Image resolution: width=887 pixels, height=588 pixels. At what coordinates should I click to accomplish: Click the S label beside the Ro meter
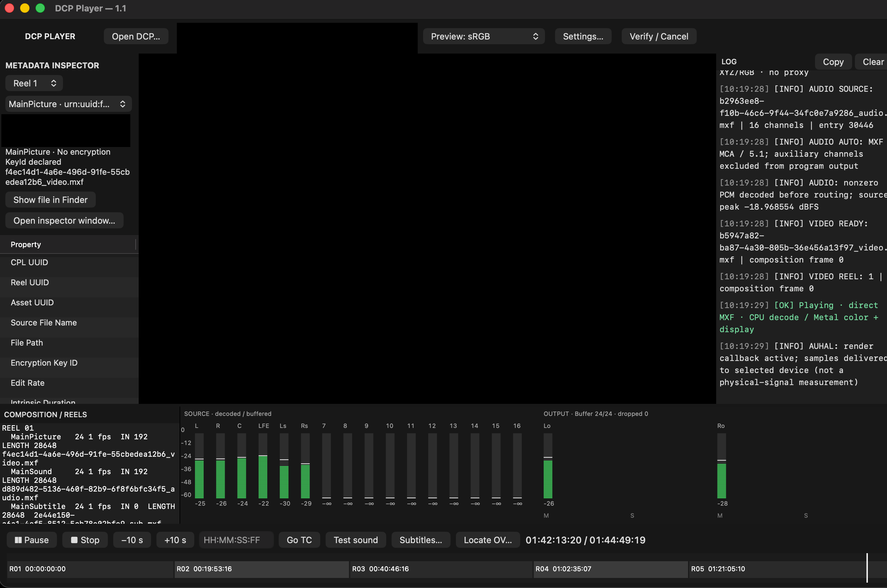pos(806,516)
